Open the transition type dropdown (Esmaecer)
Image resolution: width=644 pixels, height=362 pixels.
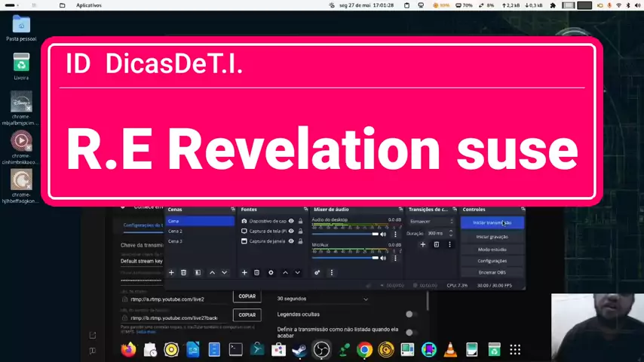[431, 221]
